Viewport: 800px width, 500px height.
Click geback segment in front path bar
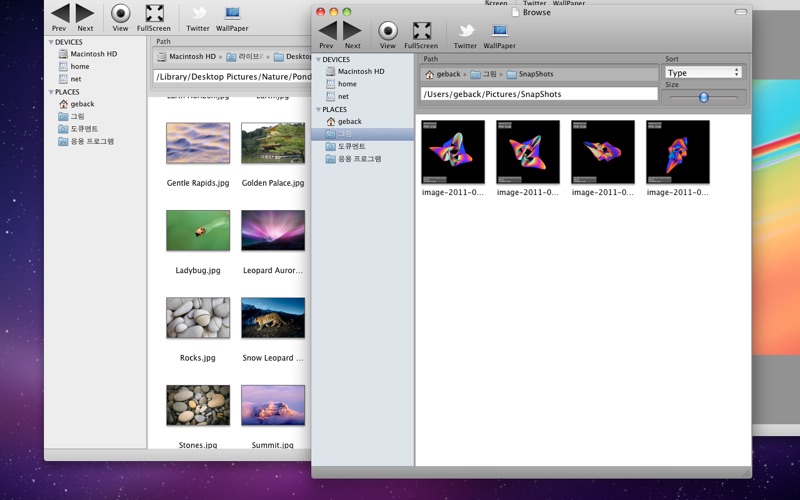[443, 74]
